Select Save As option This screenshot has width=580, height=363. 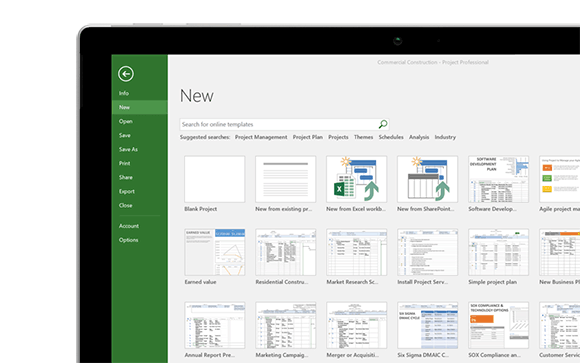(128, 149)
